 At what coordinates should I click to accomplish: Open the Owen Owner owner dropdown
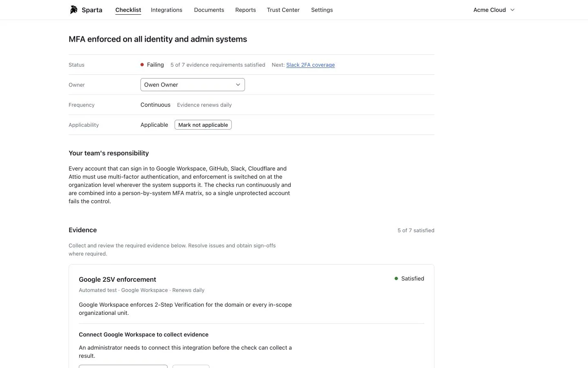tap(193, 85)
